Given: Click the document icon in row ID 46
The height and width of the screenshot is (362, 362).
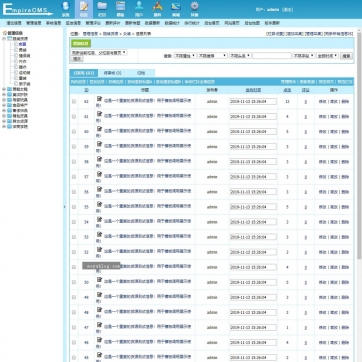Looking at the screenshot, I should 99,340.
